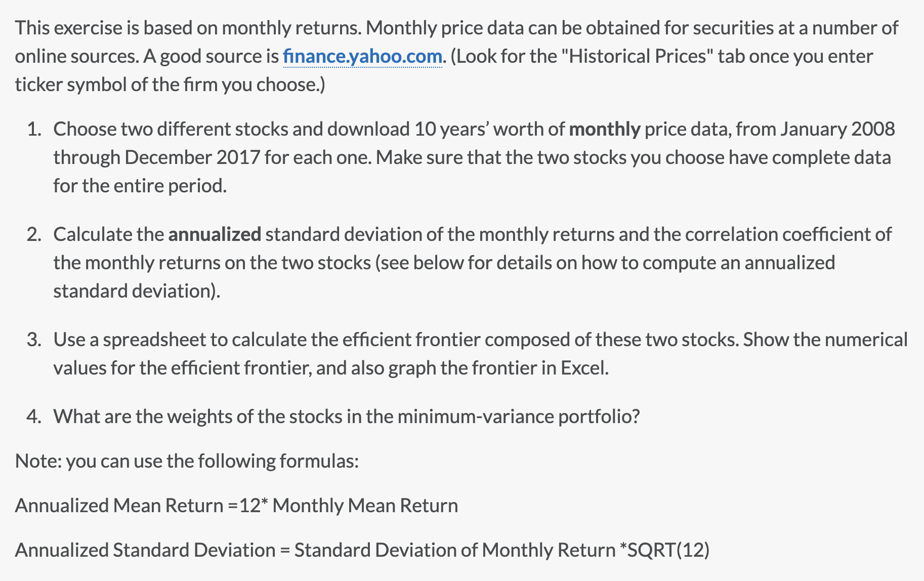
Task: Click the step 3 "Use a spreadsheet" text
Action: click(x=141, y=340)
